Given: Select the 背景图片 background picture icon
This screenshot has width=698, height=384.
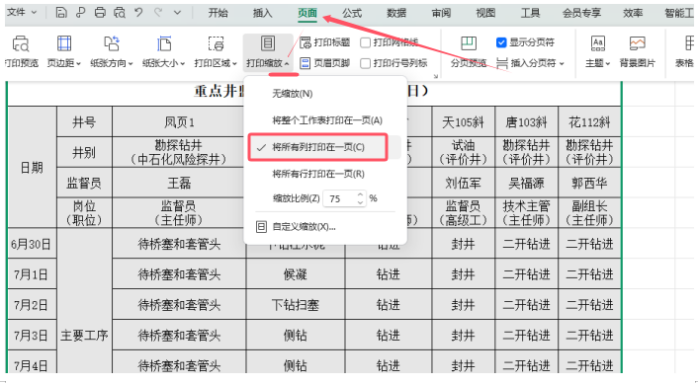Looking at the screenshot, I should (637, 51).
